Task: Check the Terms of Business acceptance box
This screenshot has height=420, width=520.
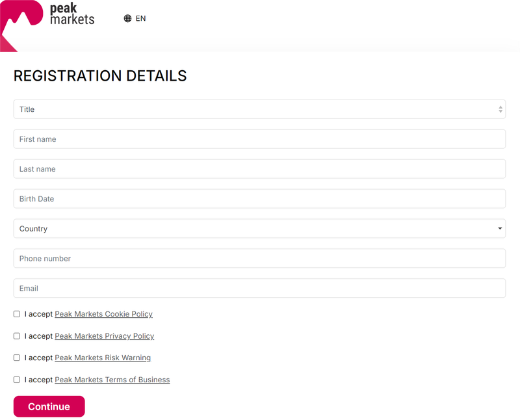Action: click(17, 380)
